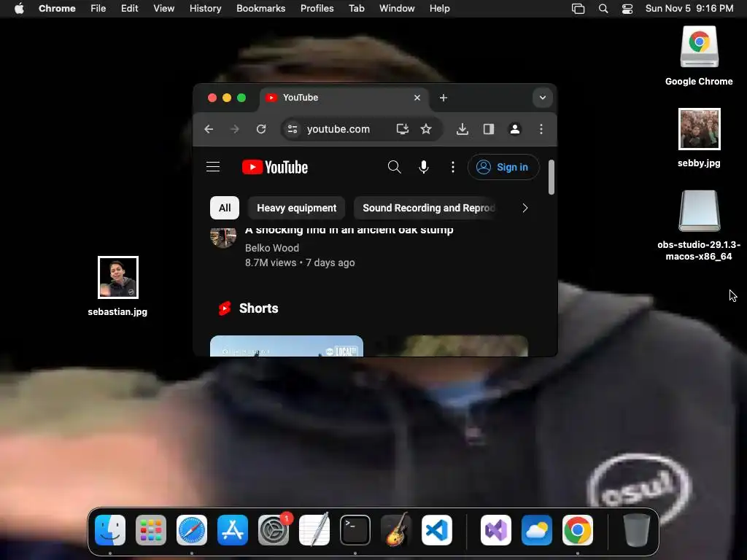Open Trash in the Dock
The image size is (747, 560).
[x=636, y=530]
